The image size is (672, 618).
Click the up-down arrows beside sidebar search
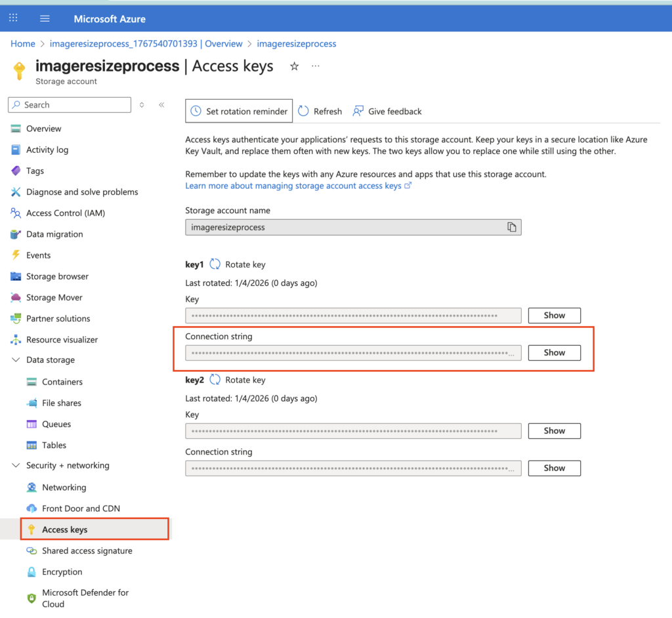click(142, 105)
